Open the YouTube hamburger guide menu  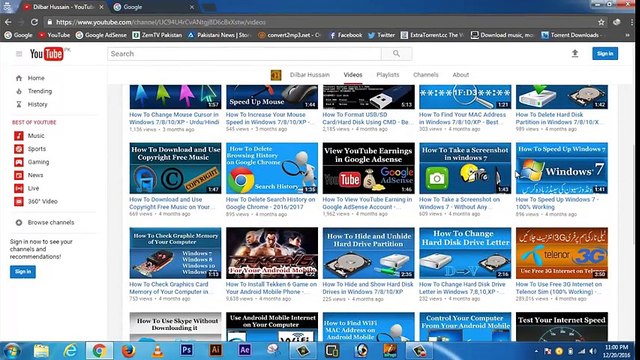coord(19,54)
